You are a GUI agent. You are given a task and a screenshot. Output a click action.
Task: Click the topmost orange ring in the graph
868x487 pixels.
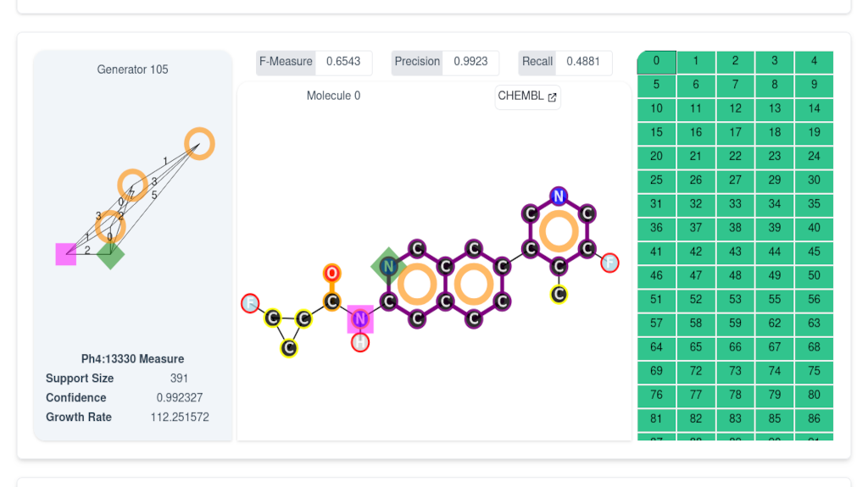199,143
